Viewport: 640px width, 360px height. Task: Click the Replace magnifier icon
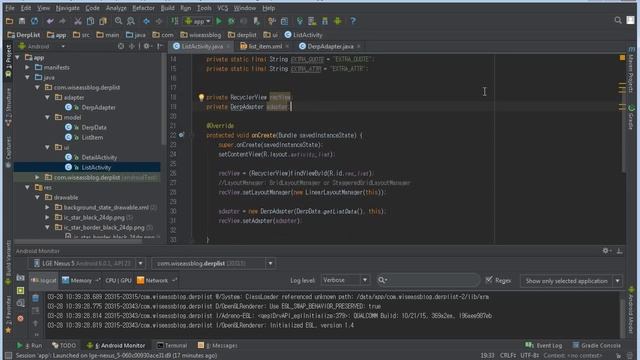131,21
